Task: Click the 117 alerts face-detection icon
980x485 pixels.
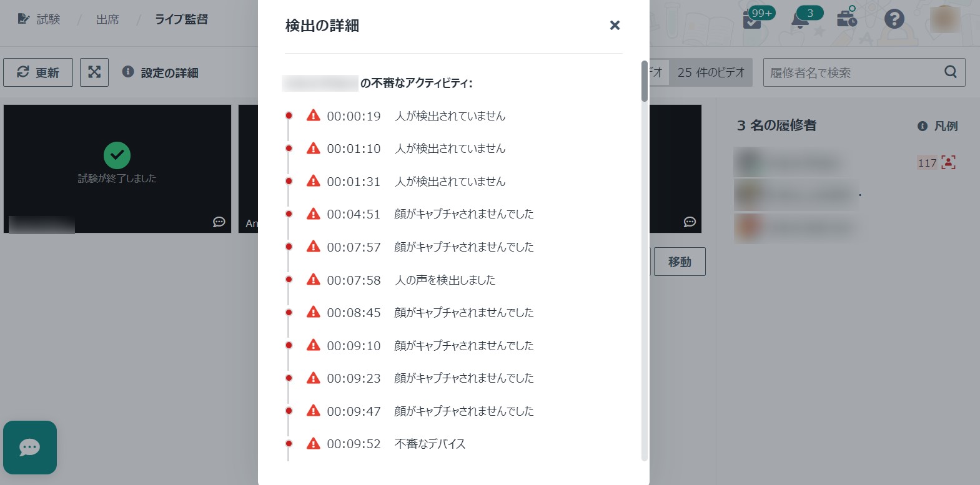Action: [949, 163]
